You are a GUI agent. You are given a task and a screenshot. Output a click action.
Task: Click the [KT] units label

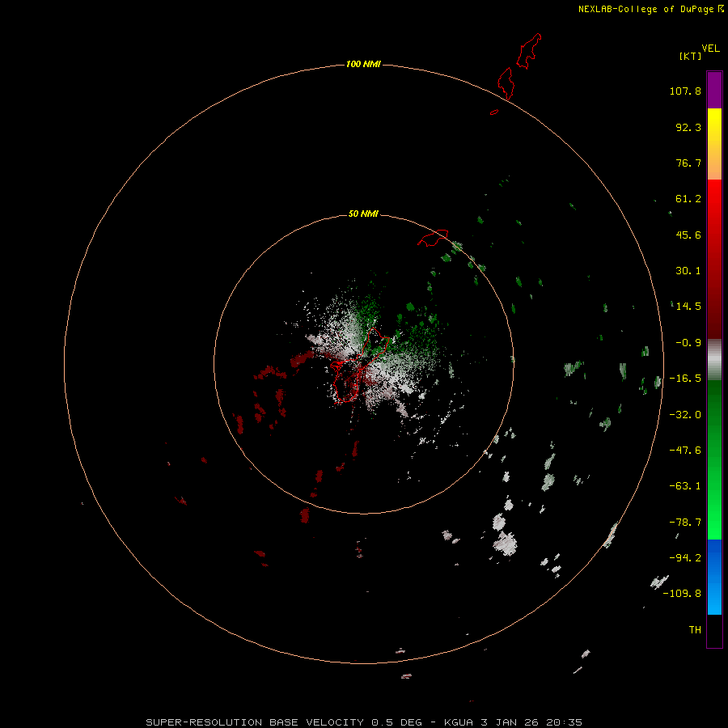(691, 56)
